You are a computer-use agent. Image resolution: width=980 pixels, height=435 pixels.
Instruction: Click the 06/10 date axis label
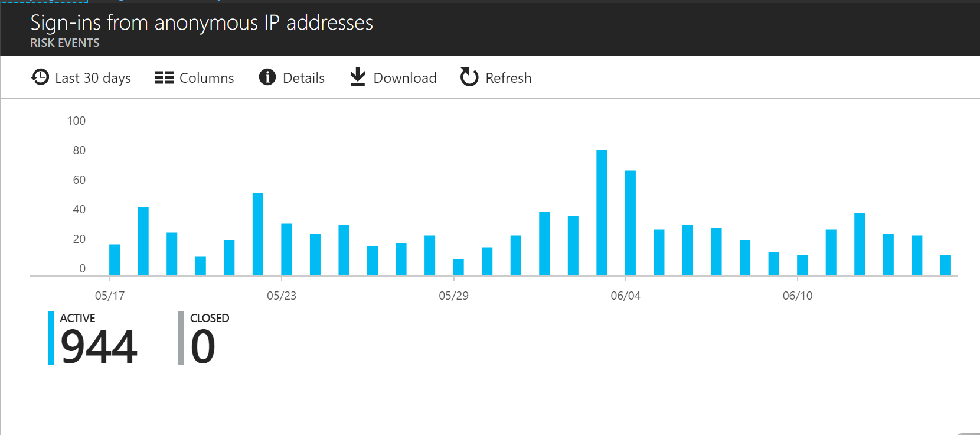pos(797,296)
